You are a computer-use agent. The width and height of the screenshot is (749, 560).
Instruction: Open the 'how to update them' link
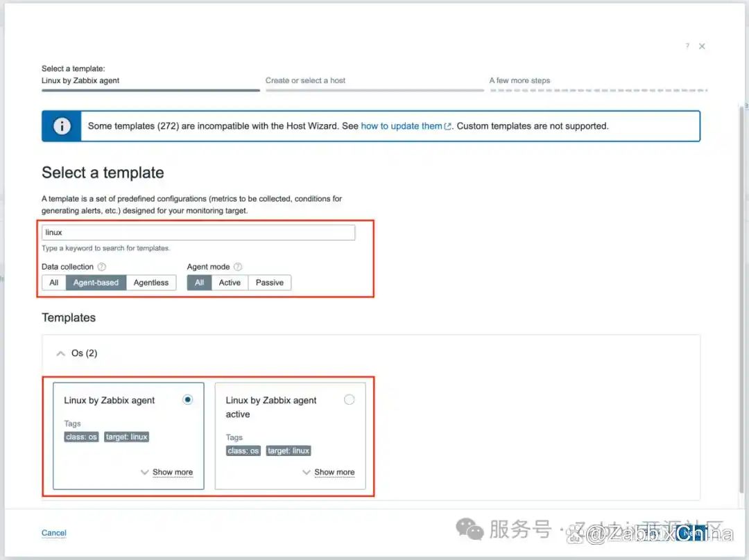click(x=406, y=126)
